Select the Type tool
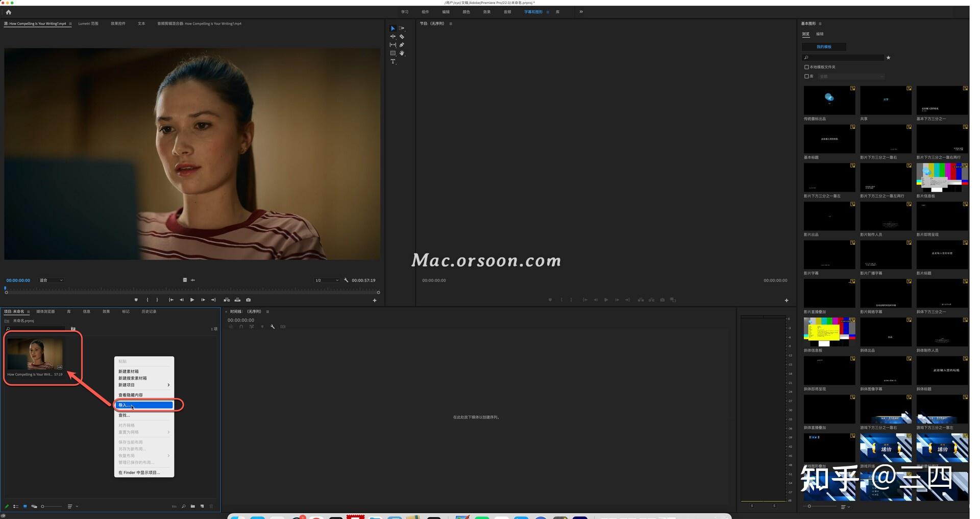This screenshot has width=980, height=519. click(x=393, y=61)
